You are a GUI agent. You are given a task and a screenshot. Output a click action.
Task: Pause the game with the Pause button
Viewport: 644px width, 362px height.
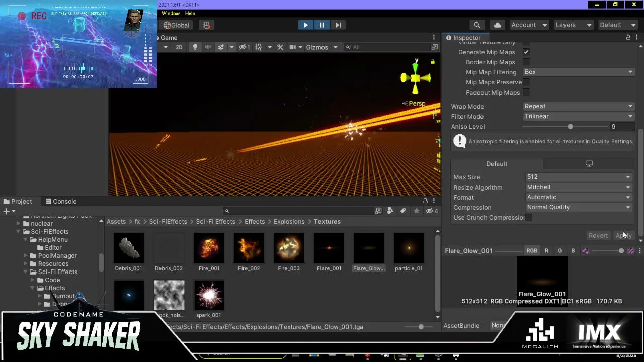(x=321, y=25)
